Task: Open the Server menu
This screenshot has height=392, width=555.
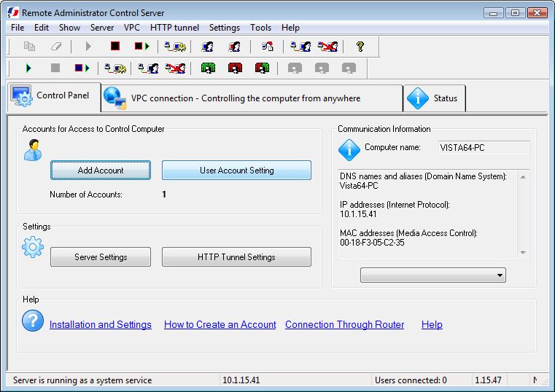Action: 102,28
